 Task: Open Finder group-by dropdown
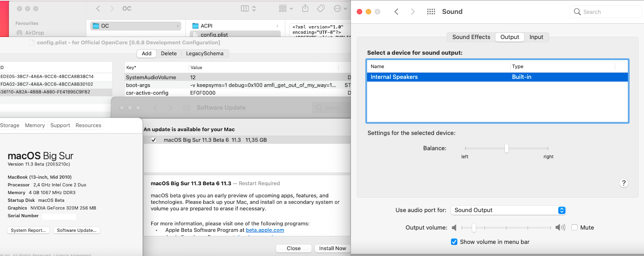click(285, 9)
